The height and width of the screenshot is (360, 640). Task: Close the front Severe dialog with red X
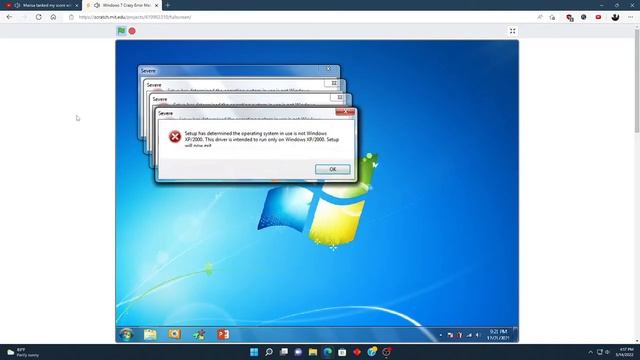click(345, 112)
